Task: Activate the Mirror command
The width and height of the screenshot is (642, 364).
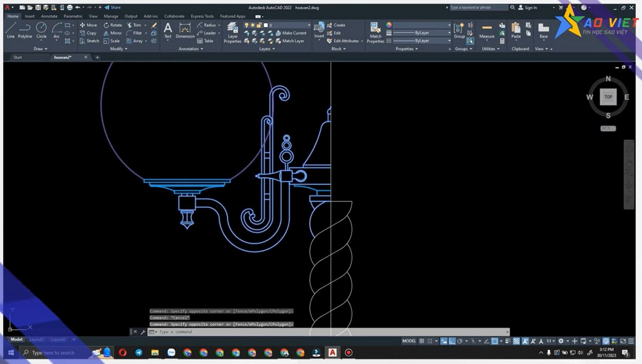Action: click(x=112, y=33)
